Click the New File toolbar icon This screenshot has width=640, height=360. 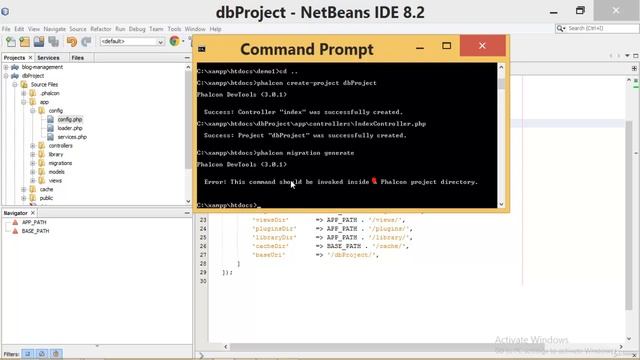11,42
